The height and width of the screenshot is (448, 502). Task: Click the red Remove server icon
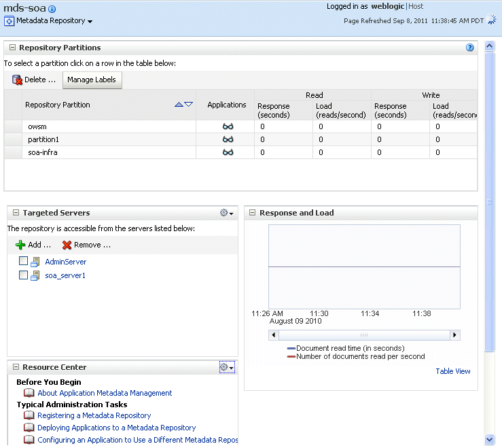(67, 245)
